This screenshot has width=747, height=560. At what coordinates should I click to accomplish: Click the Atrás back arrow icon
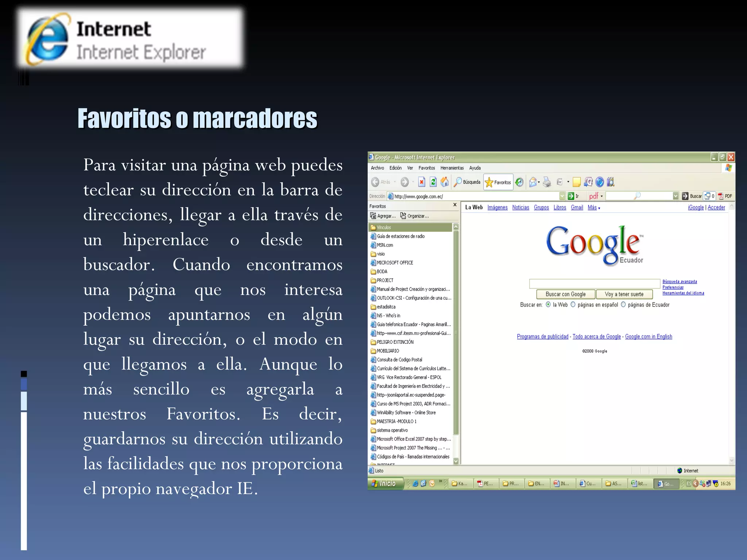coord(375,182)
